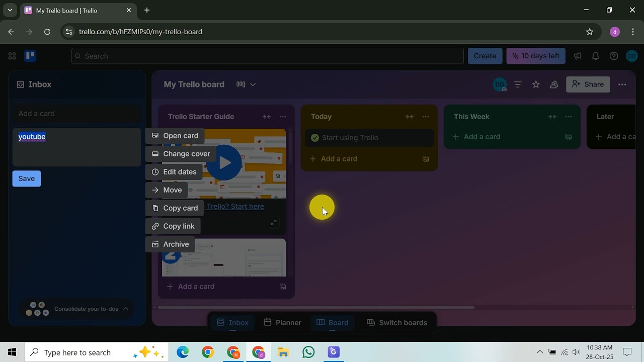Click the Create button

(x=485, y=56)
